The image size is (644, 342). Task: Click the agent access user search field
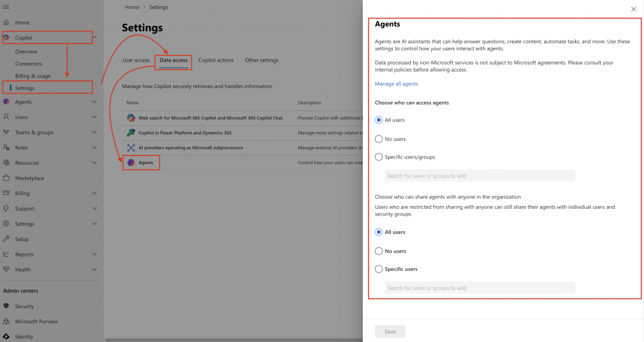pos(480,176)
